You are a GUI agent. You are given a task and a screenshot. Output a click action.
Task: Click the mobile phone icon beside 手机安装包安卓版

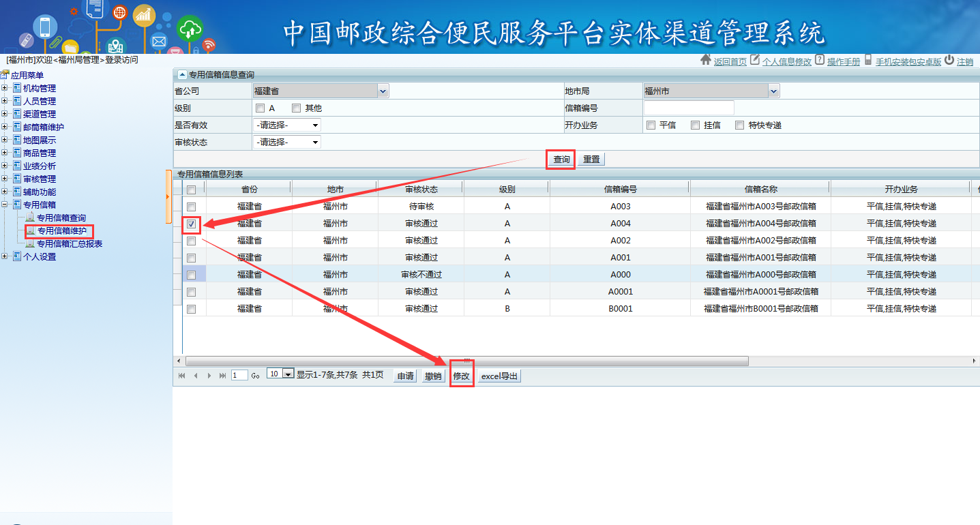(868, 60)
